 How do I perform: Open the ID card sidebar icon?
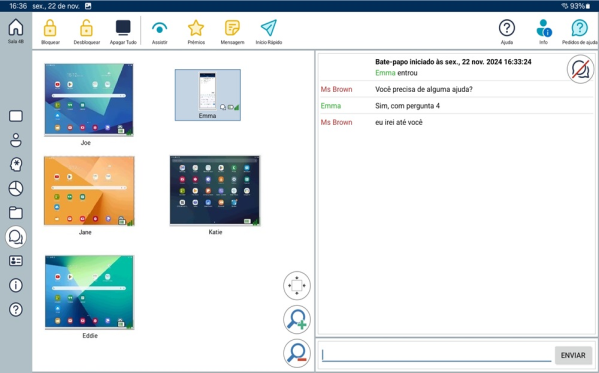point(16,261)
